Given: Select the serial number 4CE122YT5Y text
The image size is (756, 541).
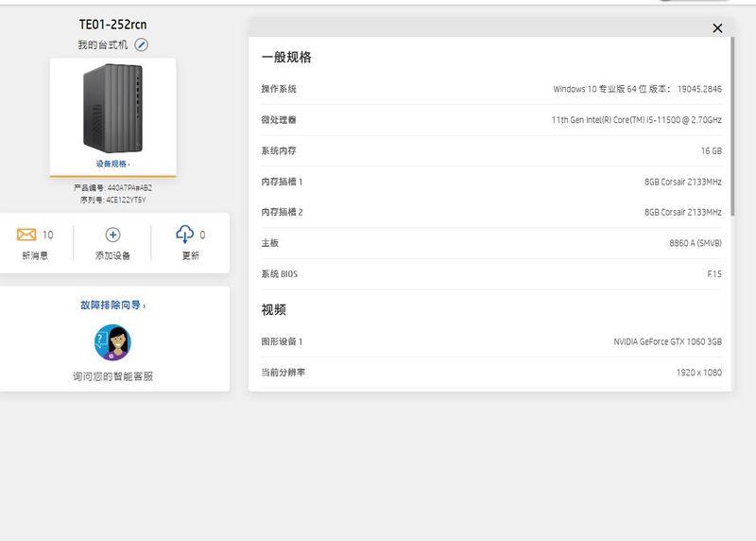Looking at the screenshot, I should click(x=126, y=200).
